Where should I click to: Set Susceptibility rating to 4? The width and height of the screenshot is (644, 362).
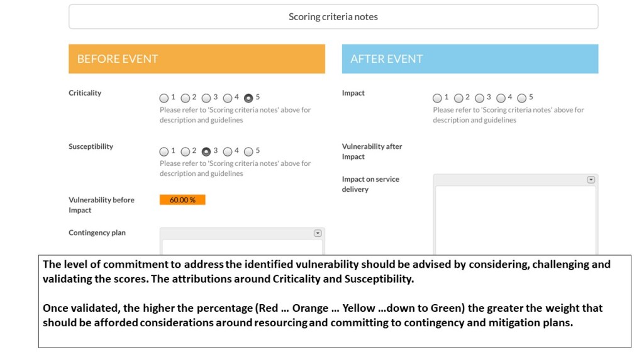tap(228, 151)
